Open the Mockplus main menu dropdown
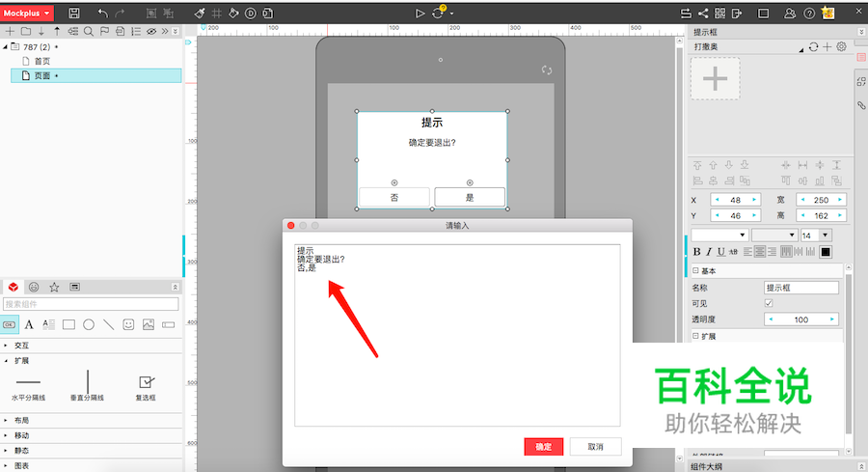 tap(27, 14)
